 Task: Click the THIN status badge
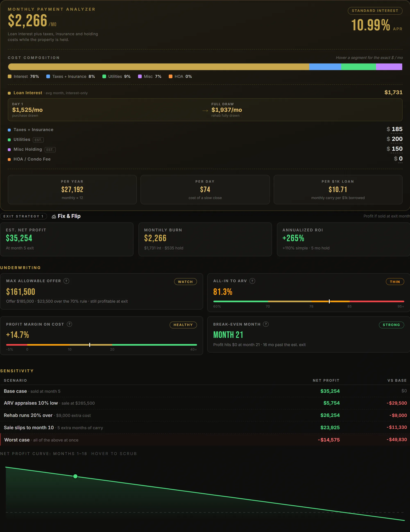coord(395,282)
